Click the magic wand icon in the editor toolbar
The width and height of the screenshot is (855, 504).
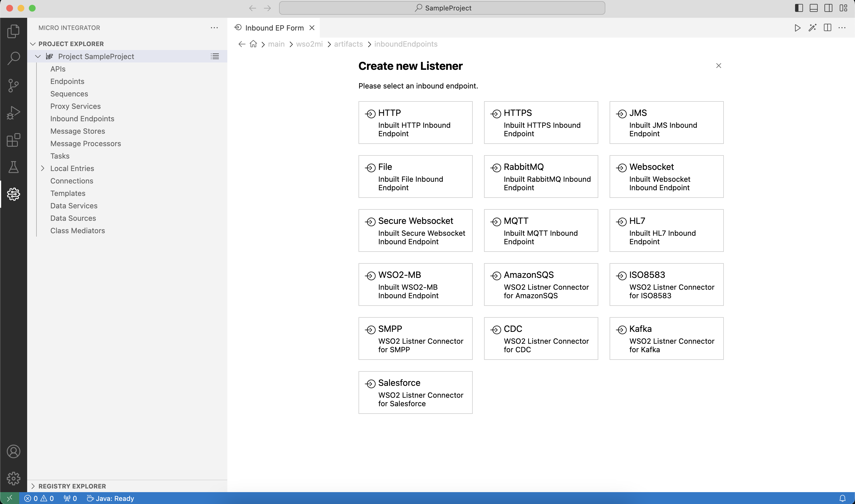coord(812,28)
